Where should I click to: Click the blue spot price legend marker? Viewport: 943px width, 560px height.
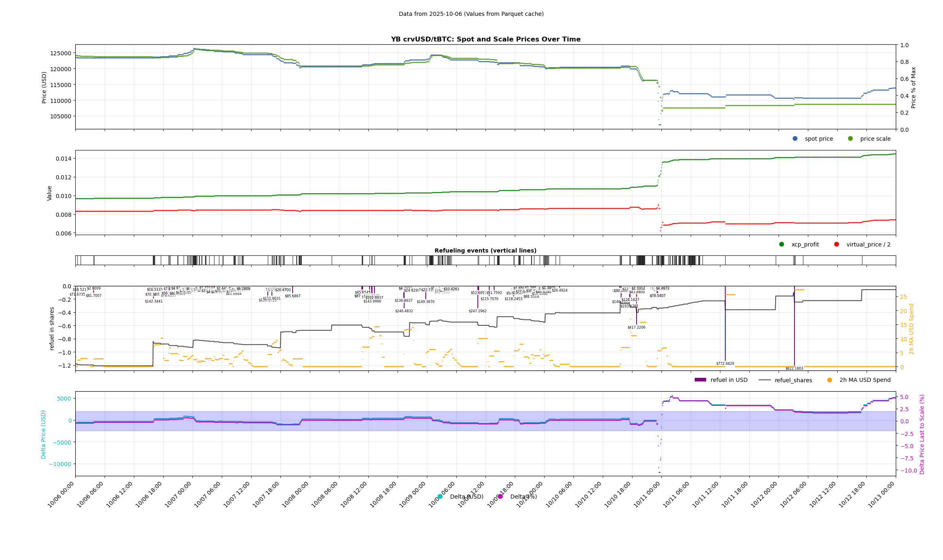click(795, 139)
